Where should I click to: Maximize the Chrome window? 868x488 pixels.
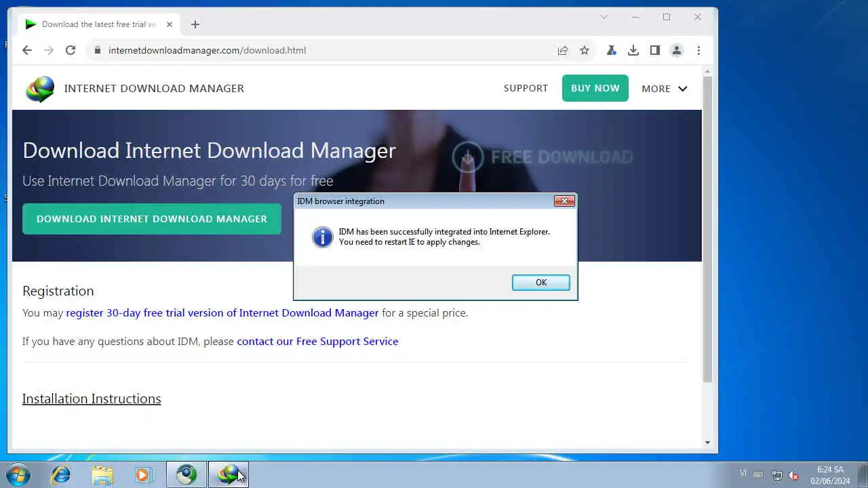click(x=667, y=17)
